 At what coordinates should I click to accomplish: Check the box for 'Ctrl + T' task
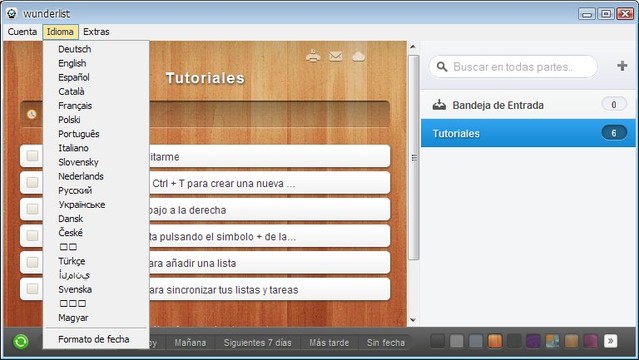point(32,182)
